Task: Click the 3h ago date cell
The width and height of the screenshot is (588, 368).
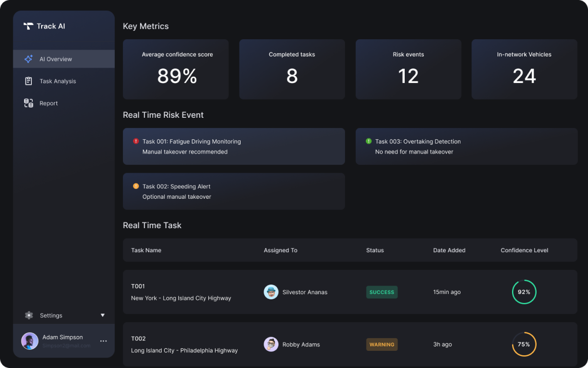Action: tap(442, 344)
